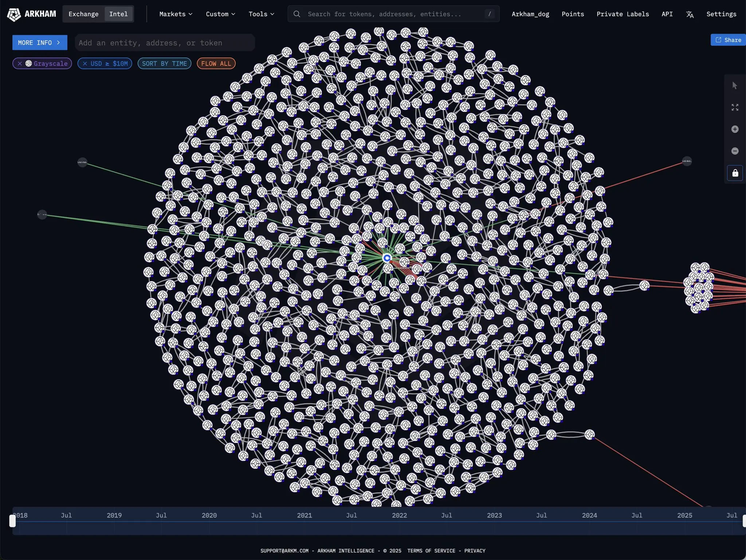Open the Points page
Screen dimensions: 746x560
573,14
